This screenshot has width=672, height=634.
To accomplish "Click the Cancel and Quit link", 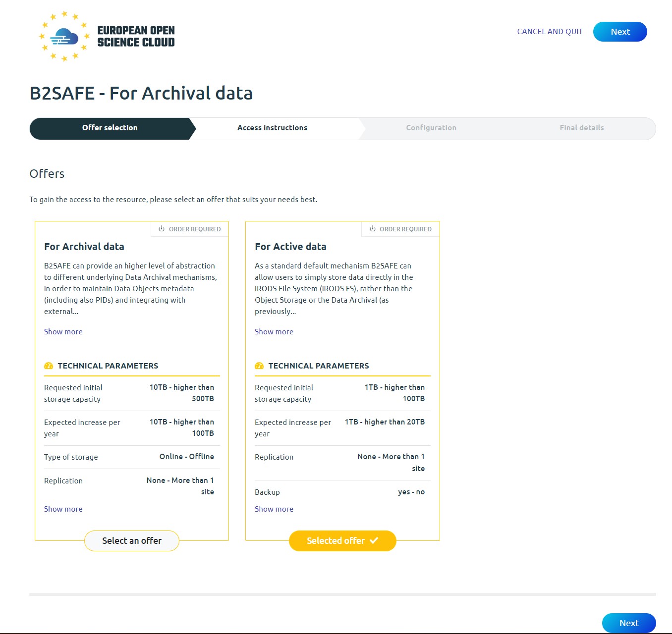I will (x=550, y=32).
